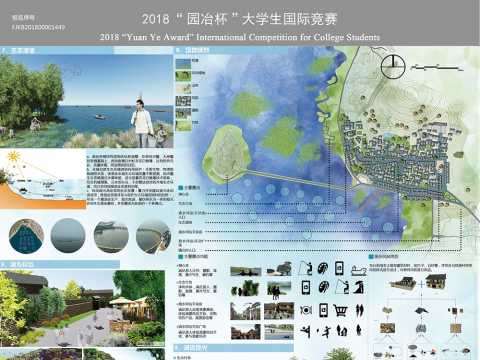Click the waterfront plaza photo in bottom row
480x360 pixels.
279,332
